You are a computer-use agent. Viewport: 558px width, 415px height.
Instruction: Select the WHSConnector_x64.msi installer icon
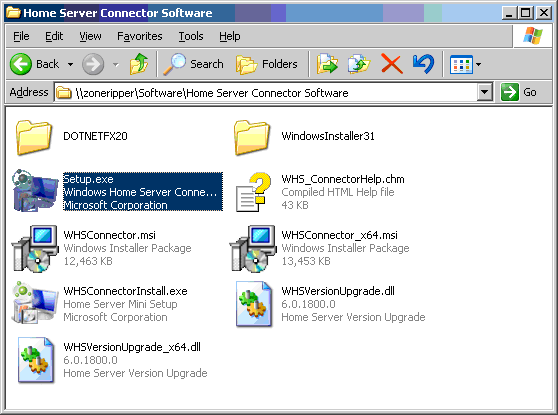tap(253, 248)
